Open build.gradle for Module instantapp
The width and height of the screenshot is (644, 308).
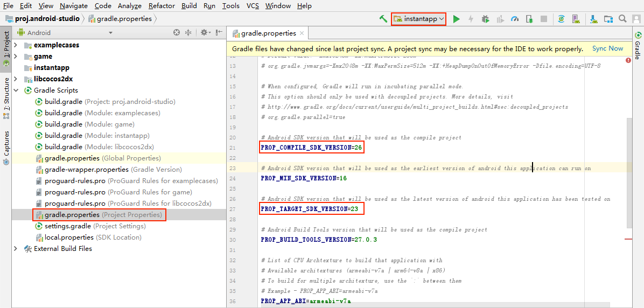92,136
